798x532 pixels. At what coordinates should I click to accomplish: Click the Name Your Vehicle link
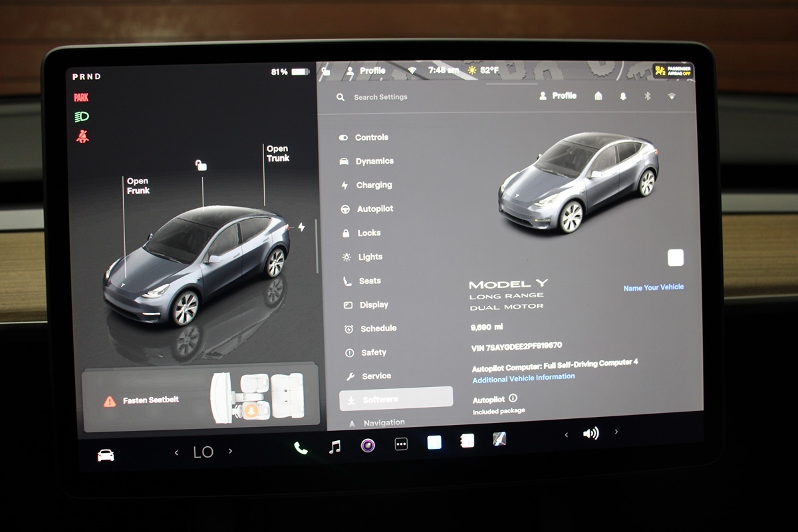653,287
